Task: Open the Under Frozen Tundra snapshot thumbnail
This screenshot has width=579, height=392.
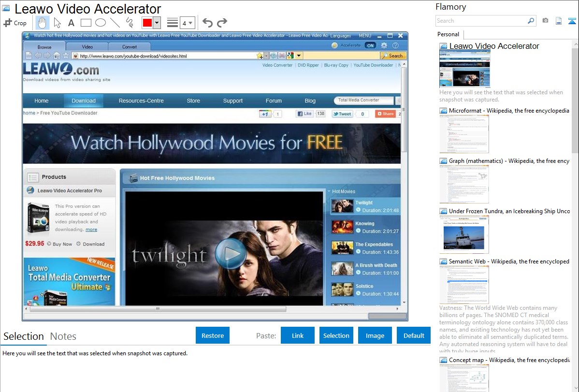Action: point(464,234)
